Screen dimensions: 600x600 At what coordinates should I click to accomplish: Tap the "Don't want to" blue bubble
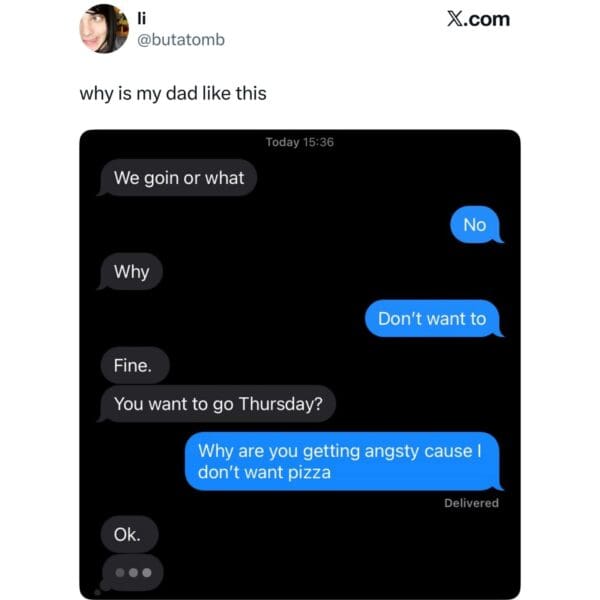(434, 319)
